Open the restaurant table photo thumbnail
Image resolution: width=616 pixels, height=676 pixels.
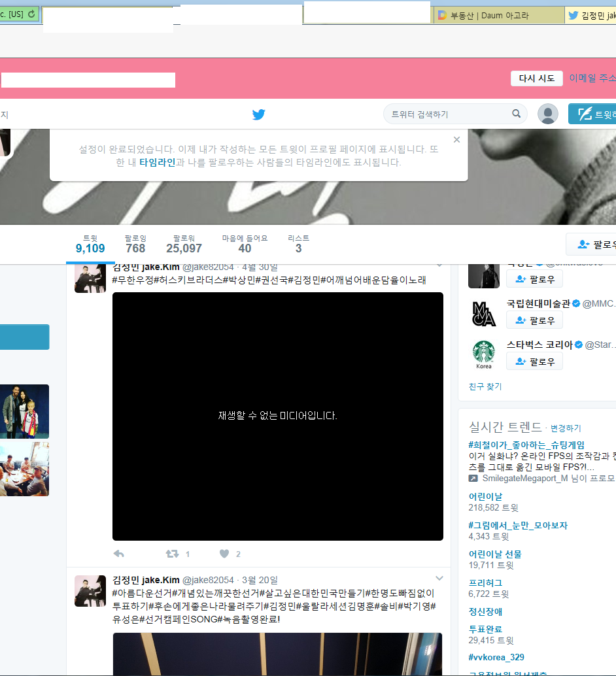point(25,469)
